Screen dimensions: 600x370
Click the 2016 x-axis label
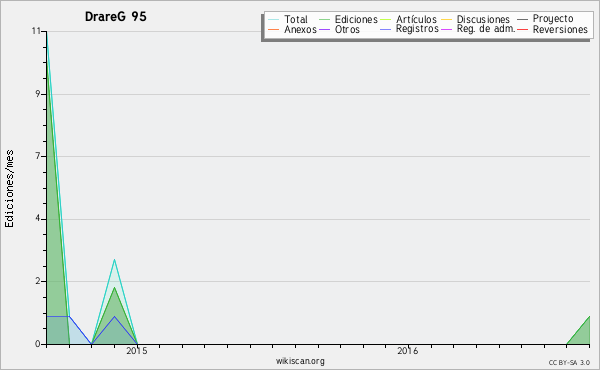(x=408, y=351)
